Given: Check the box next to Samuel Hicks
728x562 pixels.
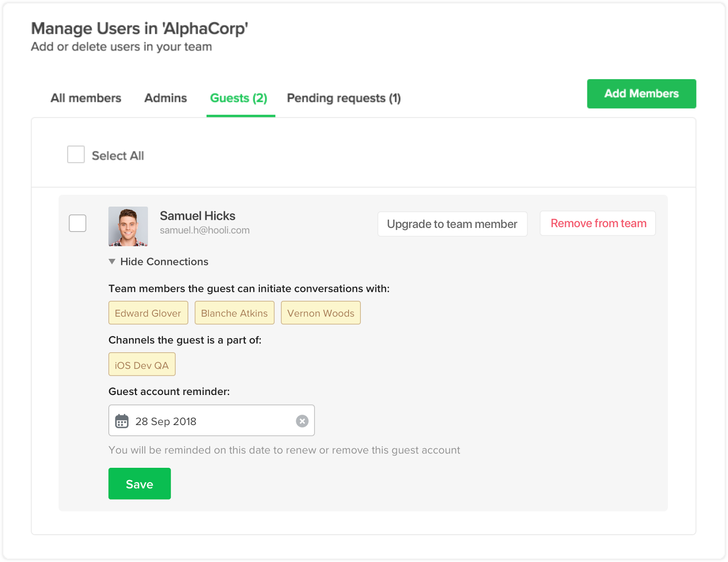Looking at the screenshot, I should click(78, 223).
